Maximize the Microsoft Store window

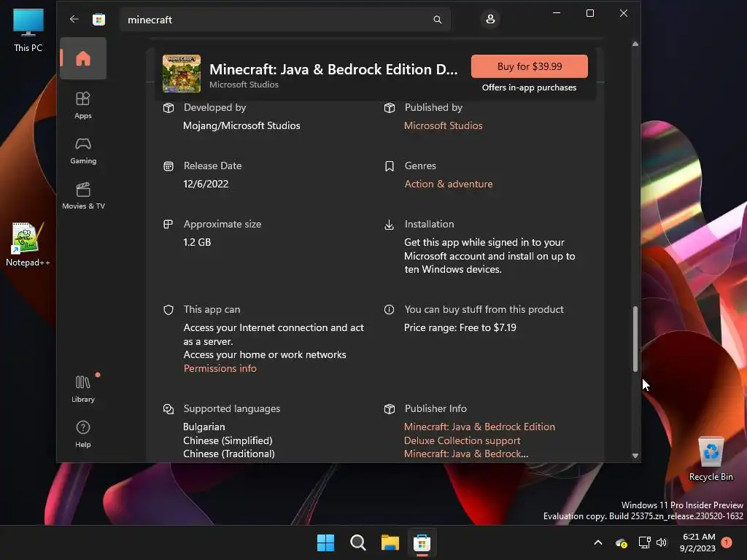(589, 13)
